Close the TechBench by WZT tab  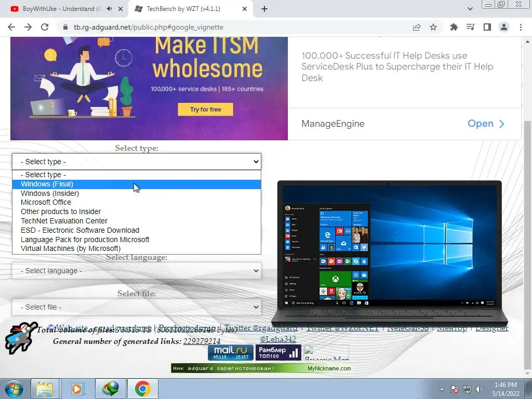[245, 9]
